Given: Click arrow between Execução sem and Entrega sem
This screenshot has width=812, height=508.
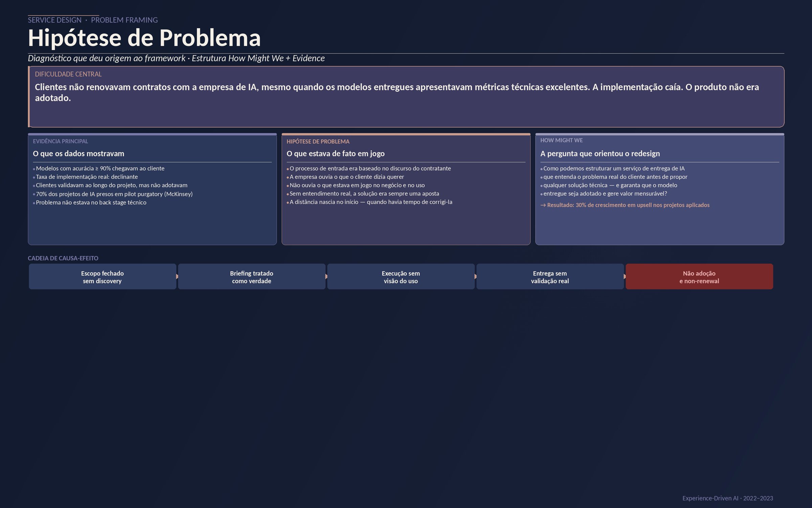Looking at the screenshot, I should coord(476,276).
